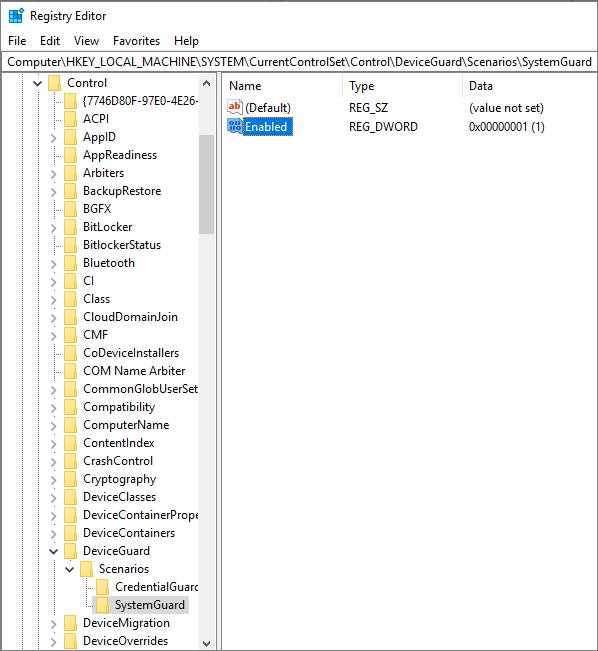Click the Cryptography folder icon
This screenshot has height=651, width=598.
(x=70, y=479)
